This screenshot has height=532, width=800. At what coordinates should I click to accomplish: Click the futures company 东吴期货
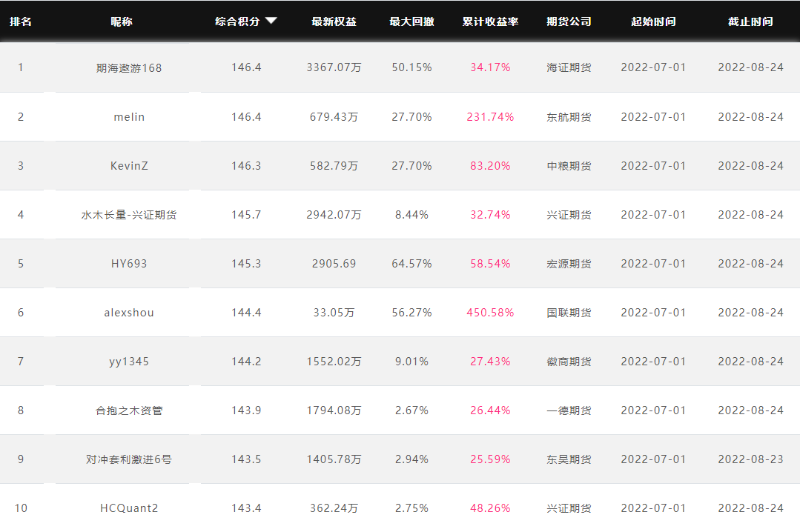(x=569, y=459)
